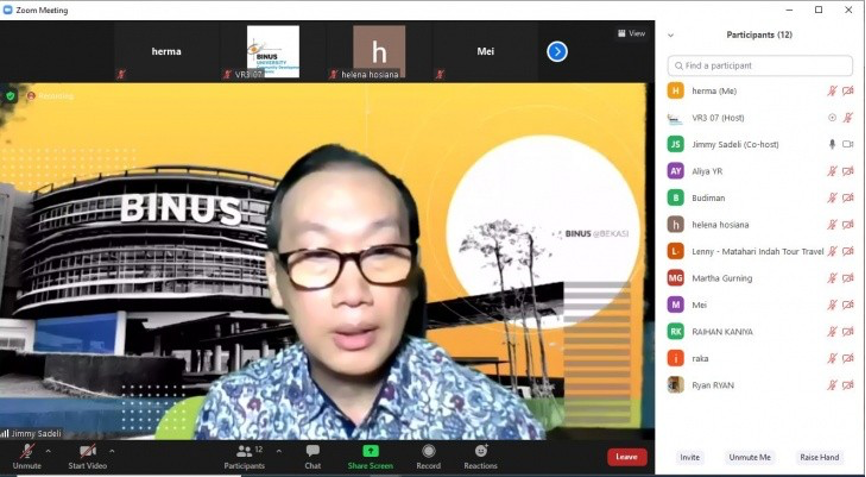
Task: Start recording with Record button
Action: (x=429, y=457)
